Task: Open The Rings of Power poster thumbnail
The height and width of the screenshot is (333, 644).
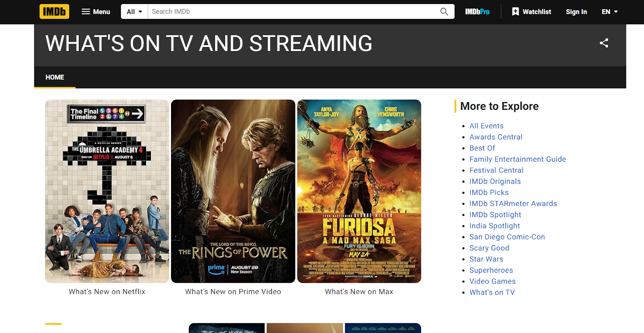Action: click(233, 191)
